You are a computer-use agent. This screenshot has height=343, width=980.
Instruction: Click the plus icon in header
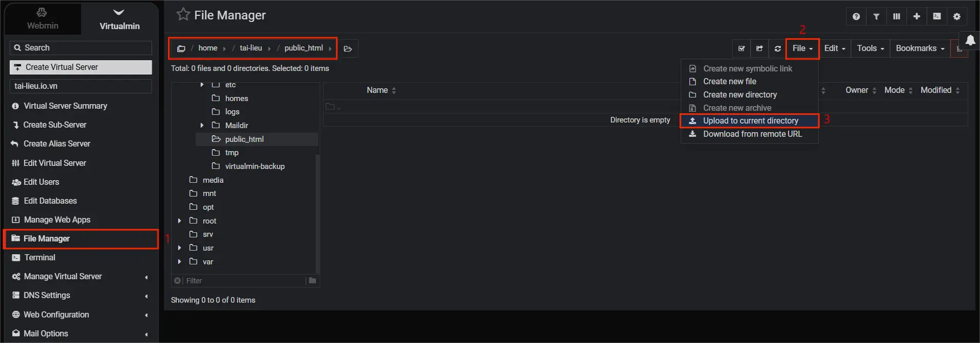(917, 16)
